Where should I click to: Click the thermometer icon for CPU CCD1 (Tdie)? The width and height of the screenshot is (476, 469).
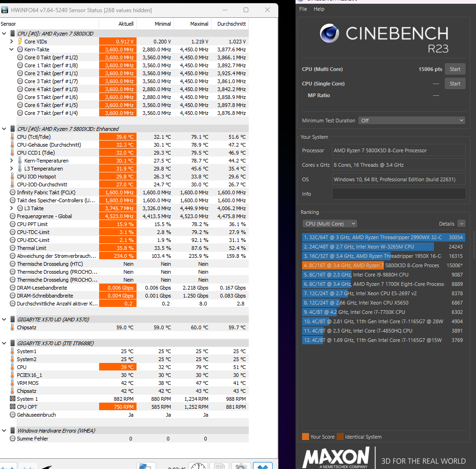click(x=12, y=152)
